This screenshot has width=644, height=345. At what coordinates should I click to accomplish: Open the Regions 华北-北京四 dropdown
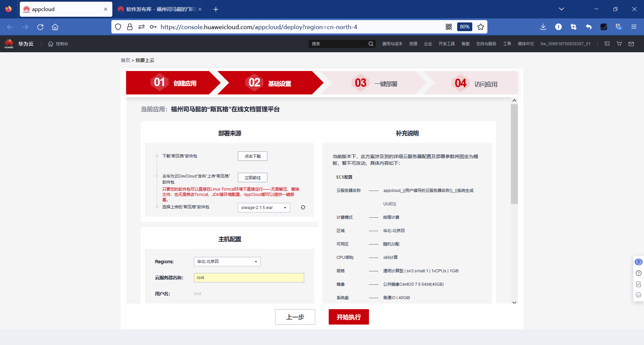227,262
